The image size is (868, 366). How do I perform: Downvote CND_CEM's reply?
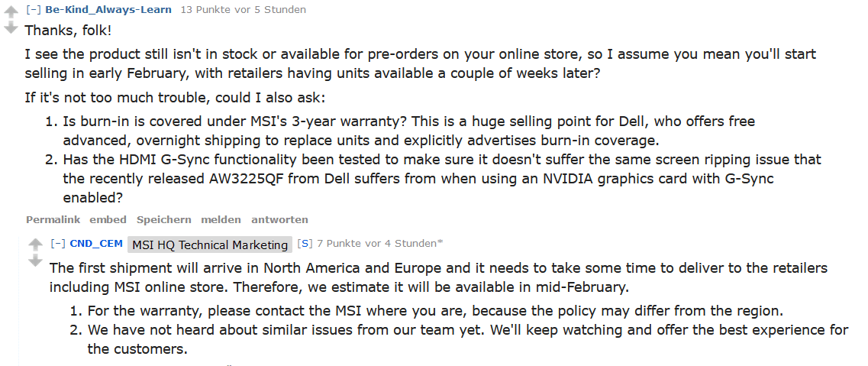pyautogui.click(x=35, y=261)
